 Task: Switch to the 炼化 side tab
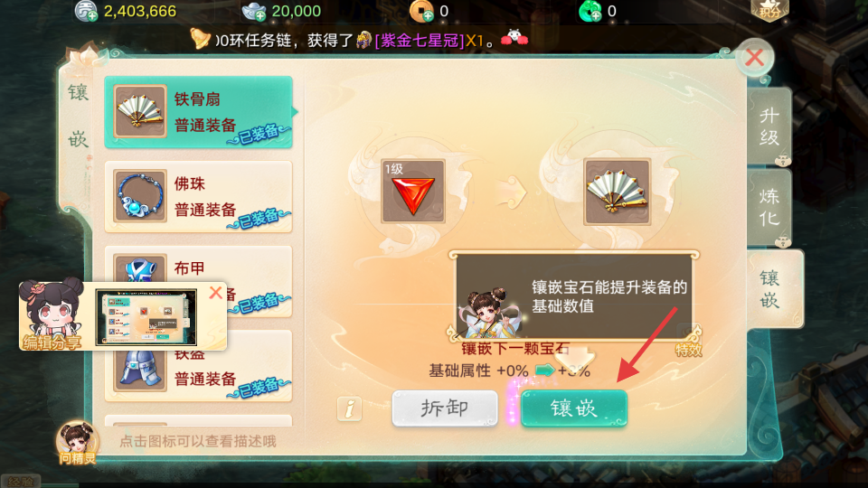769,208
